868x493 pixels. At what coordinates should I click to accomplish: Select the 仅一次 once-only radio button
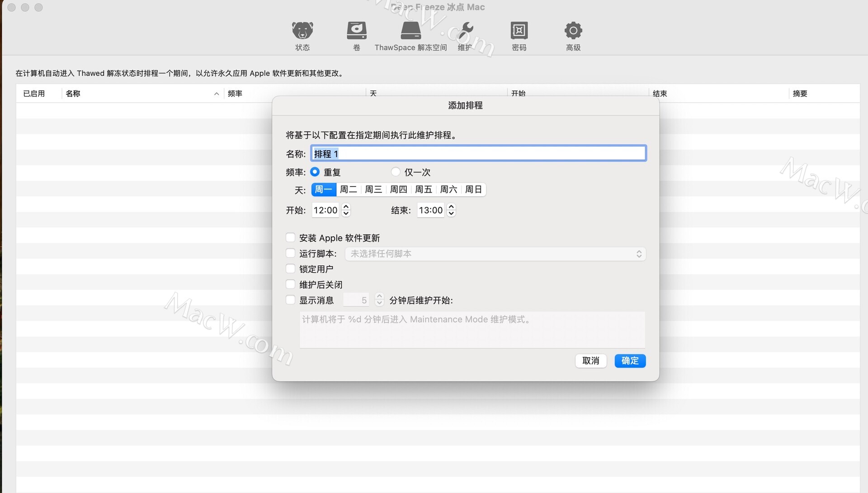396,172
